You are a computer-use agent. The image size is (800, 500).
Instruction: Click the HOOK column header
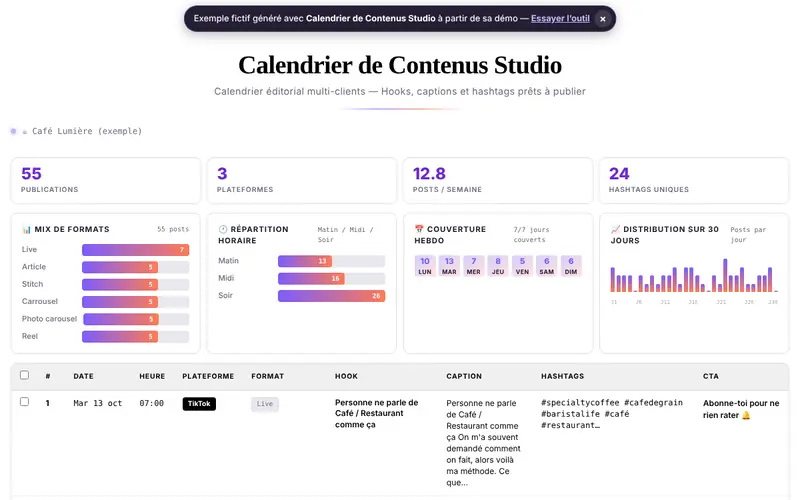tap(346, 376)
